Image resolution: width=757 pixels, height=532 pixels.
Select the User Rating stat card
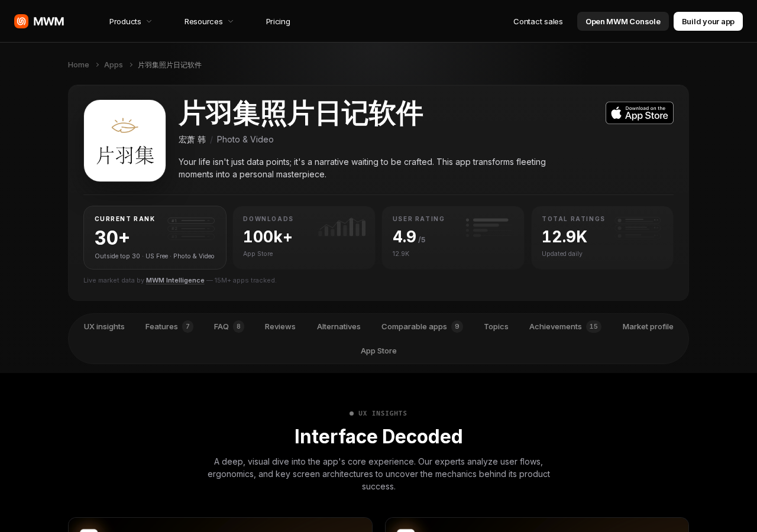(453, 238)
